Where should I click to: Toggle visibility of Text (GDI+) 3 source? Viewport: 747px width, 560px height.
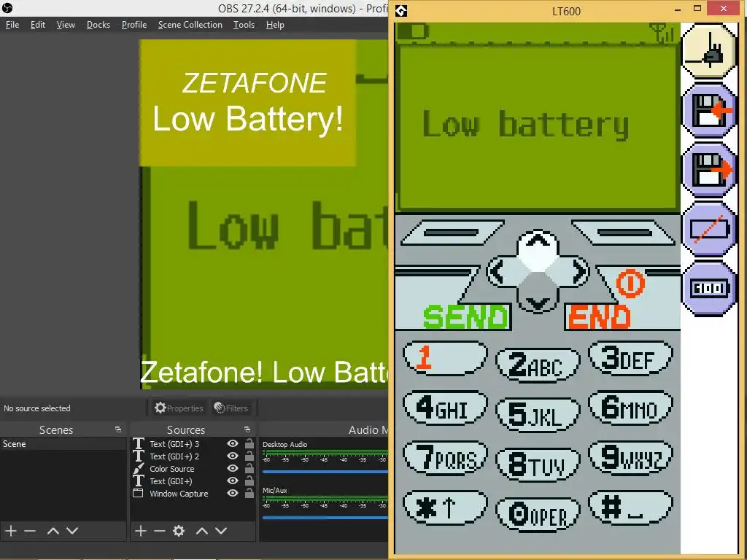coord(233,443)
